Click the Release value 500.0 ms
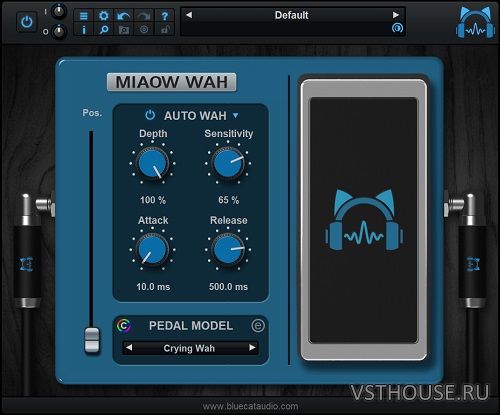This screenshot has height=415, width=500. (229, 287)
